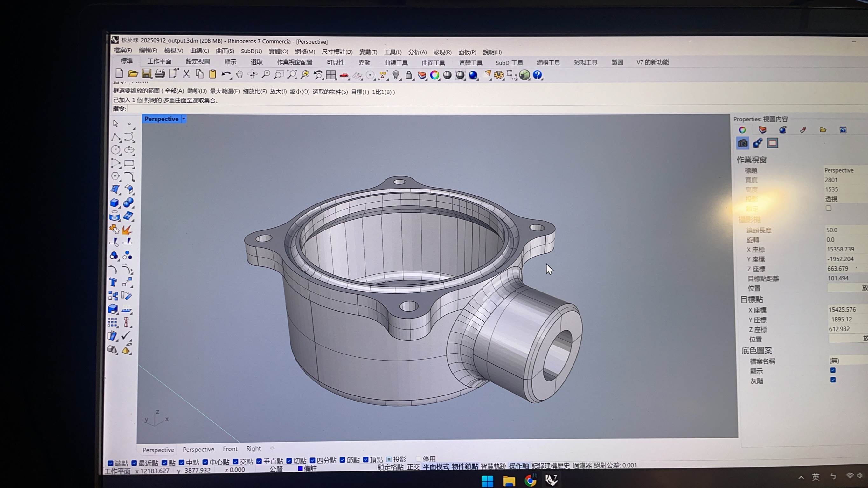Click the Light bulb icon
Screen dimensions: 868x488
(396, 75)
